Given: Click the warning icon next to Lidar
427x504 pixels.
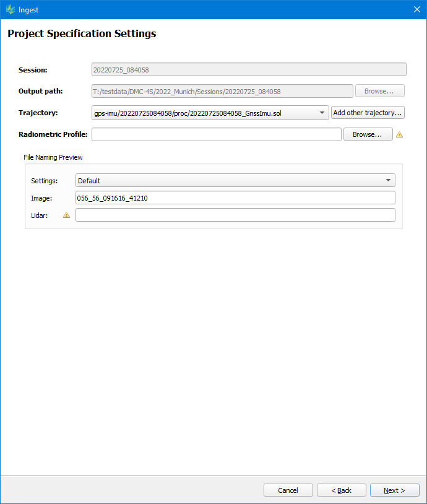Looking at the screenshot, I should click(x=66, y=215).
